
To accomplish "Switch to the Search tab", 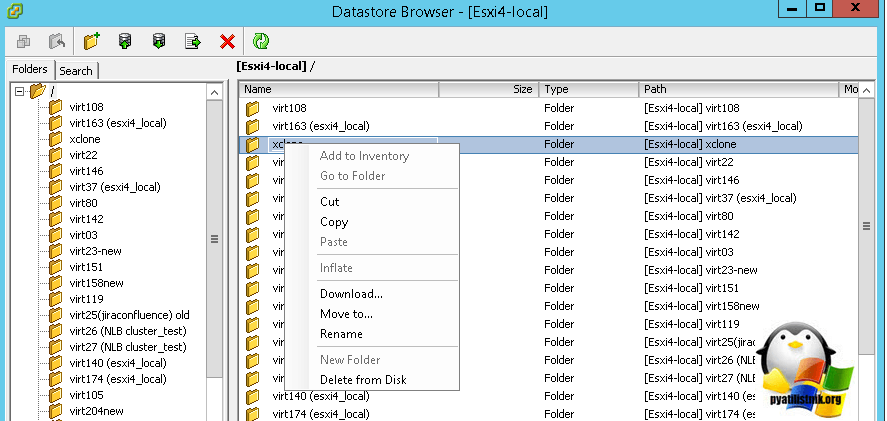I will point(76,71).
